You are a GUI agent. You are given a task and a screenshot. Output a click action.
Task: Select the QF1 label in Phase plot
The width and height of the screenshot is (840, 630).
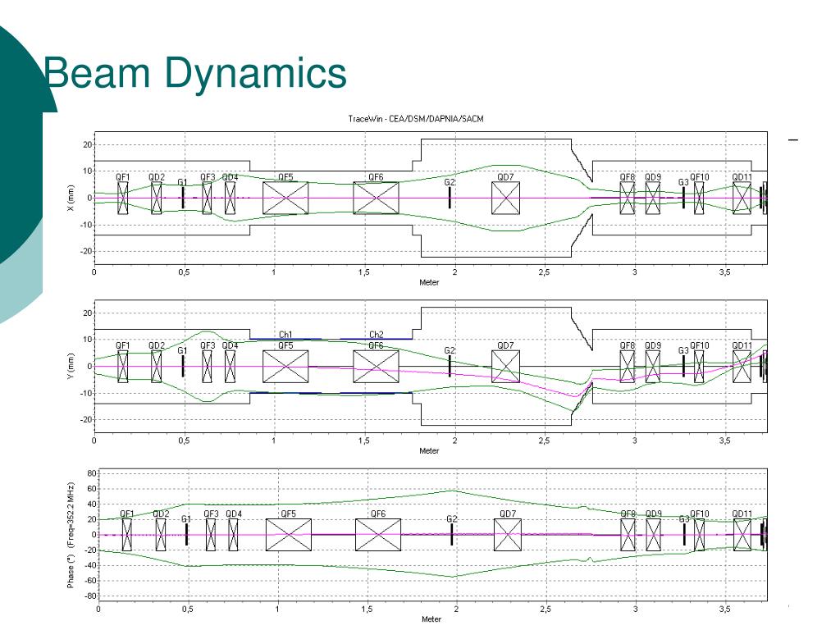(127, 514)
